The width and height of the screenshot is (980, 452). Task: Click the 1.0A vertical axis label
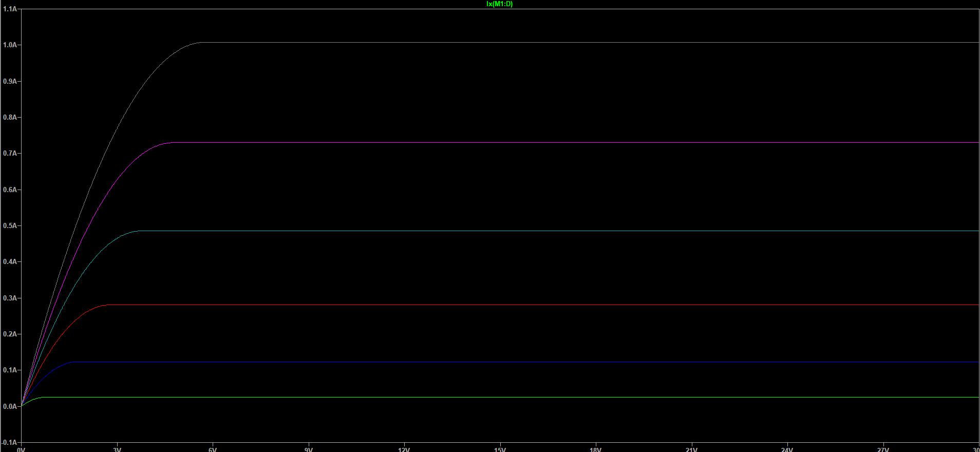pos(10,45)
